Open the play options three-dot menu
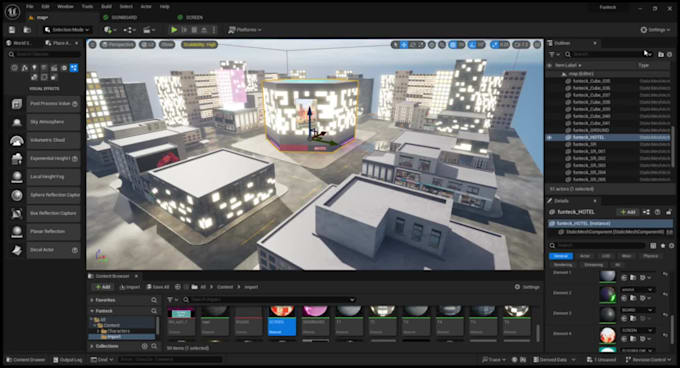 214,30
